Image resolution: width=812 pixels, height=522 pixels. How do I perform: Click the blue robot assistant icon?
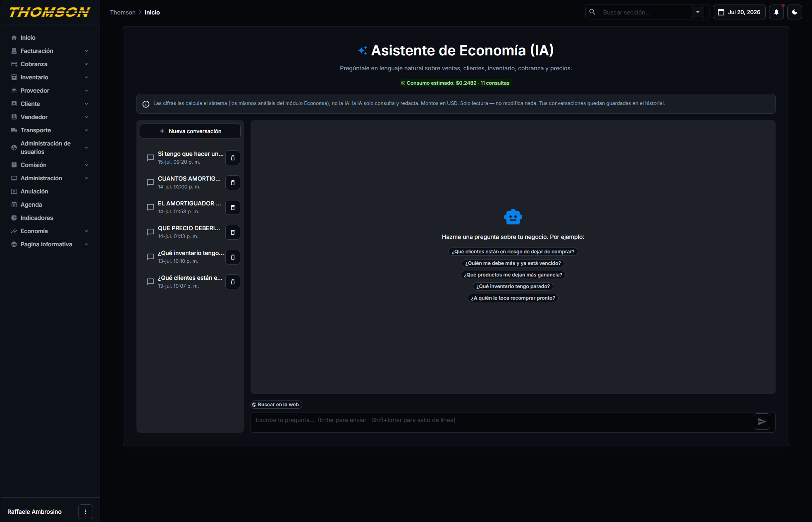pos(513,217)
